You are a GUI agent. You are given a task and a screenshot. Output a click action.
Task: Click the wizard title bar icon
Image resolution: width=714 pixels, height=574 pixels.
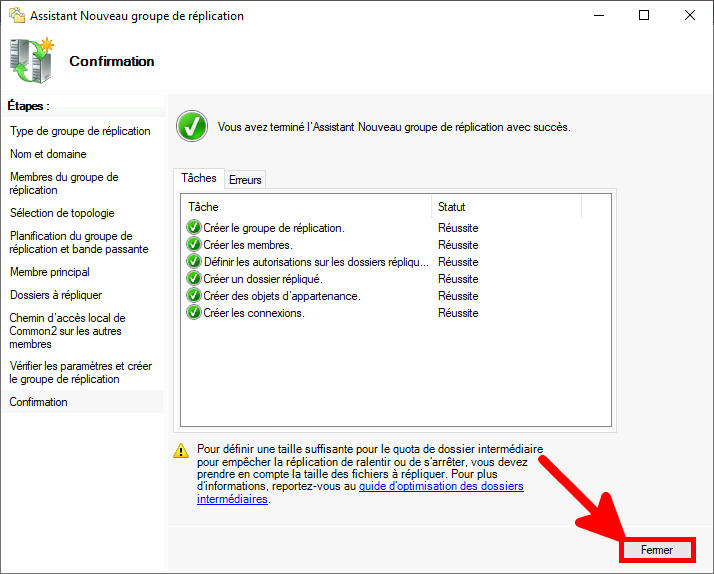click(x=17, y=15)
